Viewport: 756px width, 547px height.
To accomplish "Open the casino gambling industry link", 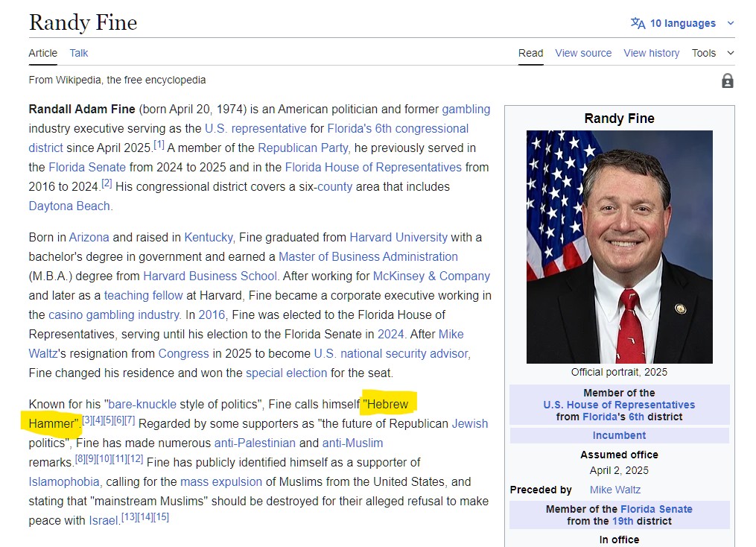I will [x=114, y=315].
